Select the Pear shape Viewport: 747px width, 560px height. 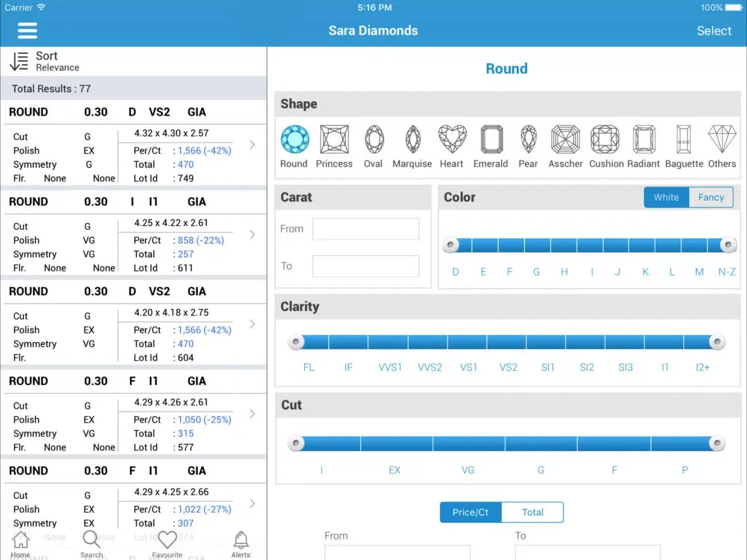click(x=528, y=147)
